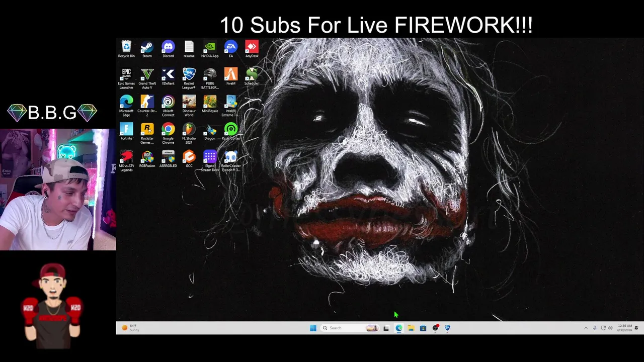Launch the NVIDIA App shortcut
The height and width of the screenshot is (362, 644).
click(x=210, y=49)
